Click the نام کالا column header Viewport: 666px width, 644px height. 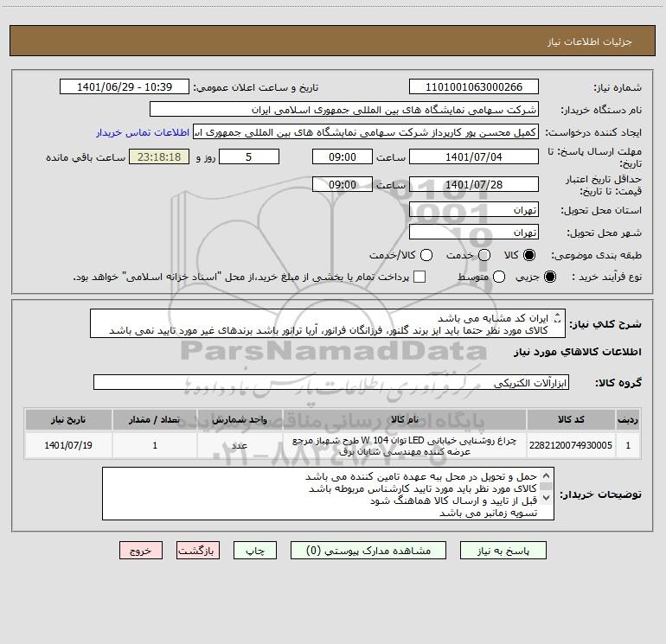coord(405,420)
